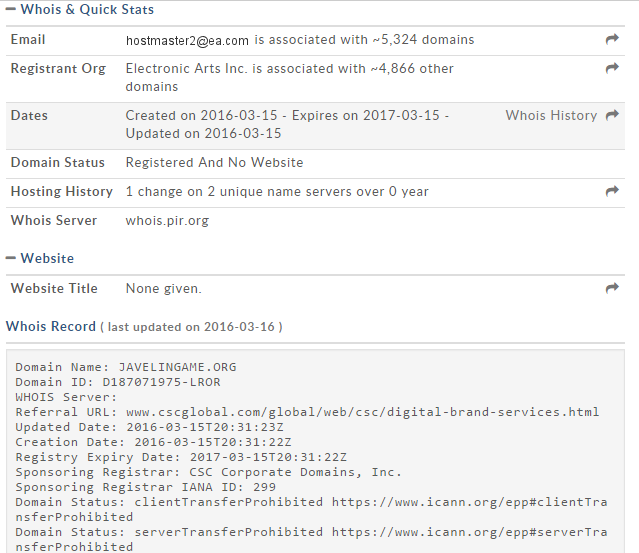This screenshot has width=639, height=553.
Task: Click the share arrow in Hosting History row
Action: coord(612,191)
